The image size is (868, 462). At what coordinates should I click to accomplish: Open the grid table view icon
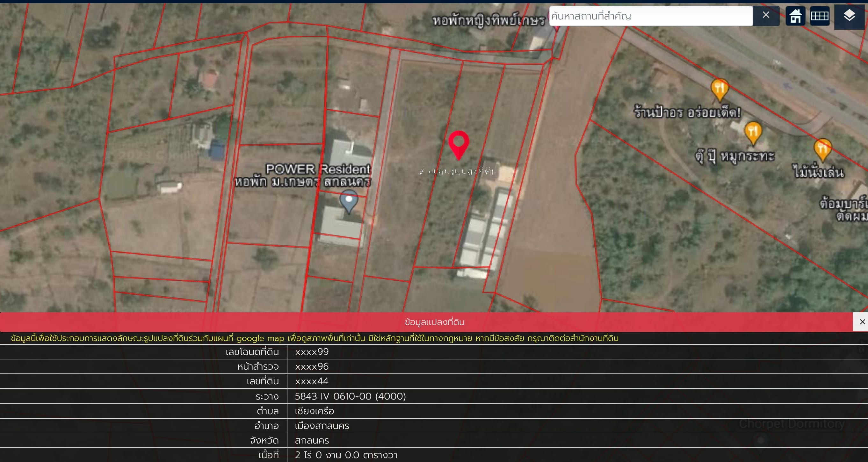(x=820, y=16)
